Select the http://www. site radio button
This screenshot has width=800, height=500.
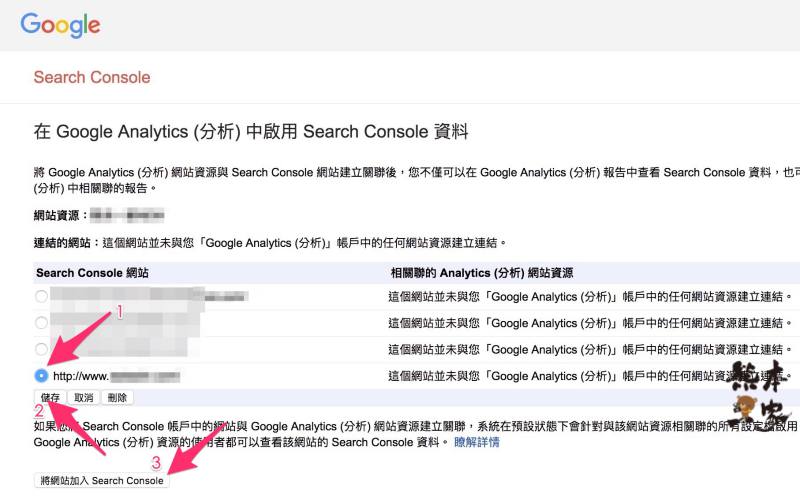41,376
